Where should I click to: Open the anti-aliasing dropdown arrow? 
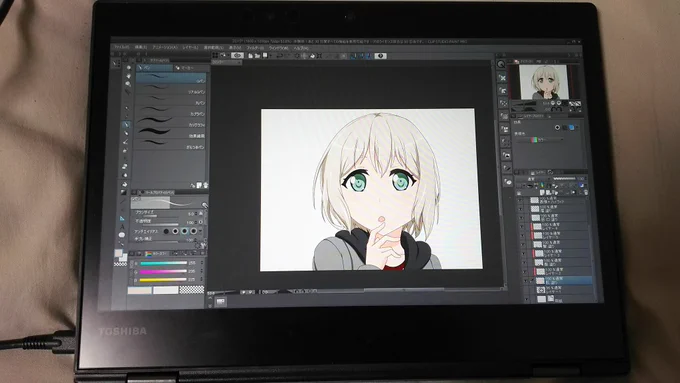(x=200, y=231)
